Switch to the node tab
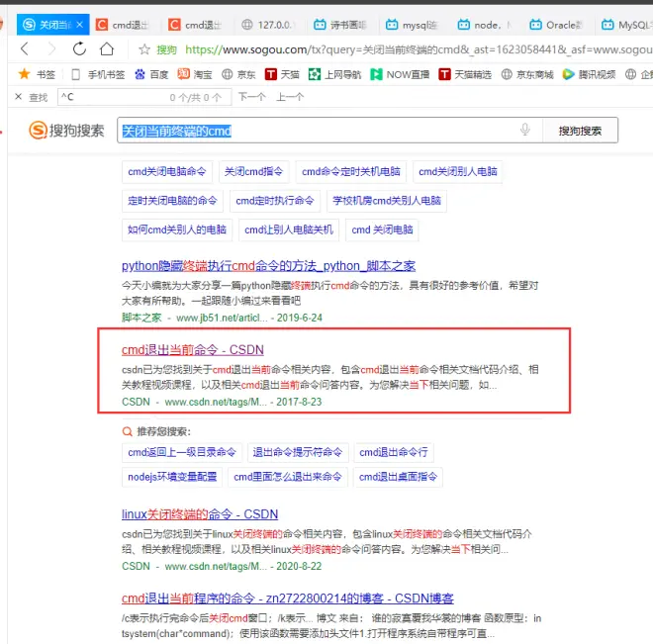653x644 pixels. tap(485, 25)
